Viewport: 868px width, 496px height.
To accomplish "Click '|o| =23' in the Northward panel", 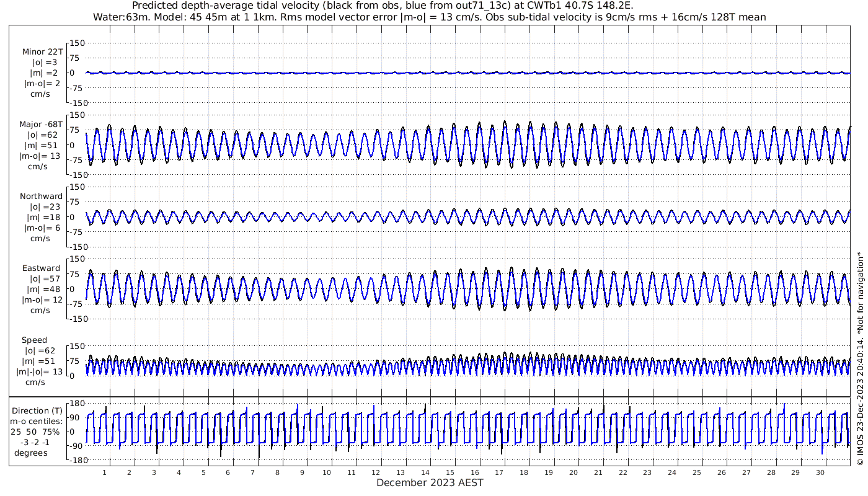I will [44, 207].
